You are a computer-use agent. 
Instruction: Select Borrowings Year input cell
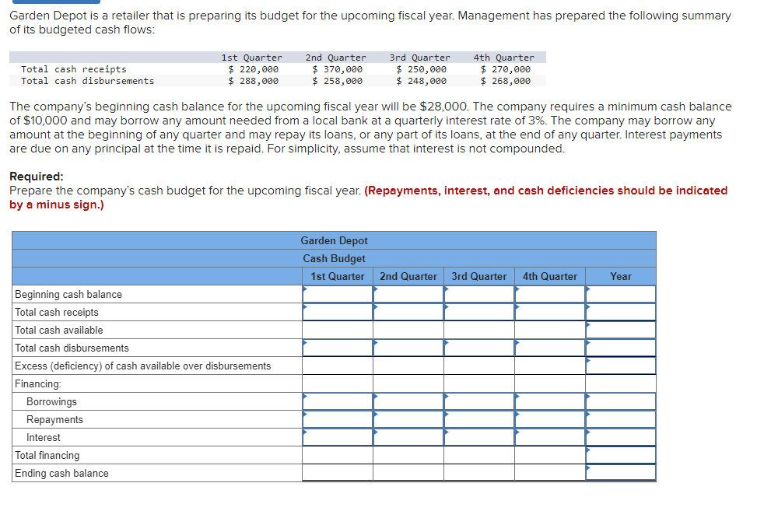tap(621, 401)
